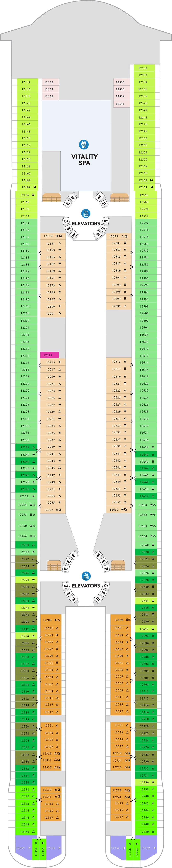Select cabin 12530
This screenshot has width=172, height=868.
click(x=144, y=68)
